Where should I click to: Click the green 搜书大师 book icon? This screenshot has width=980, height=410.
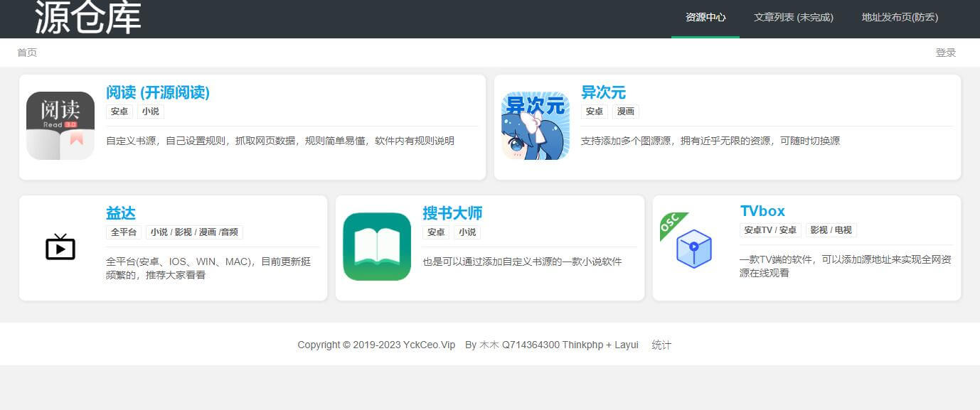(377, 247)
